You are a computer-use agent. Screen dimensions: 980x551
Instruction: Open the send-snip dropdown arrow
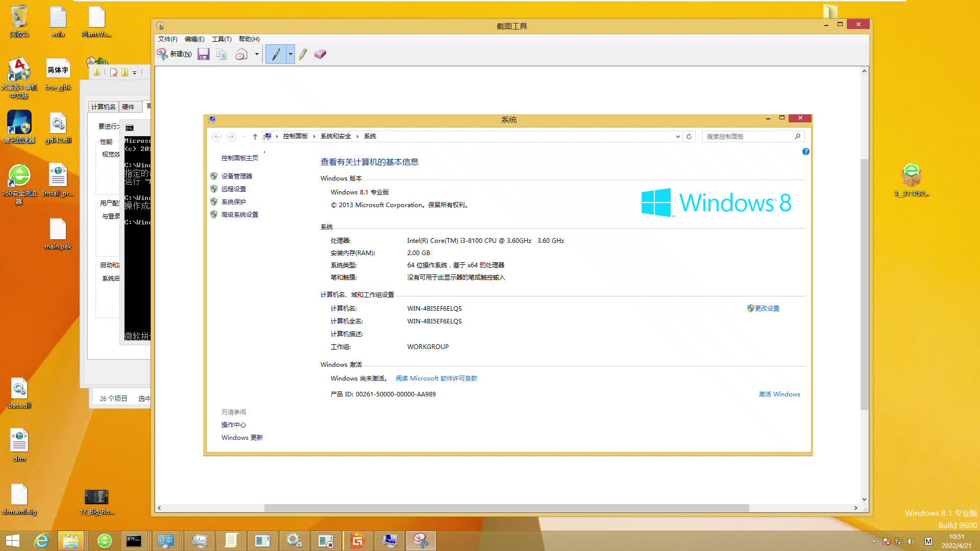point(256,54)
